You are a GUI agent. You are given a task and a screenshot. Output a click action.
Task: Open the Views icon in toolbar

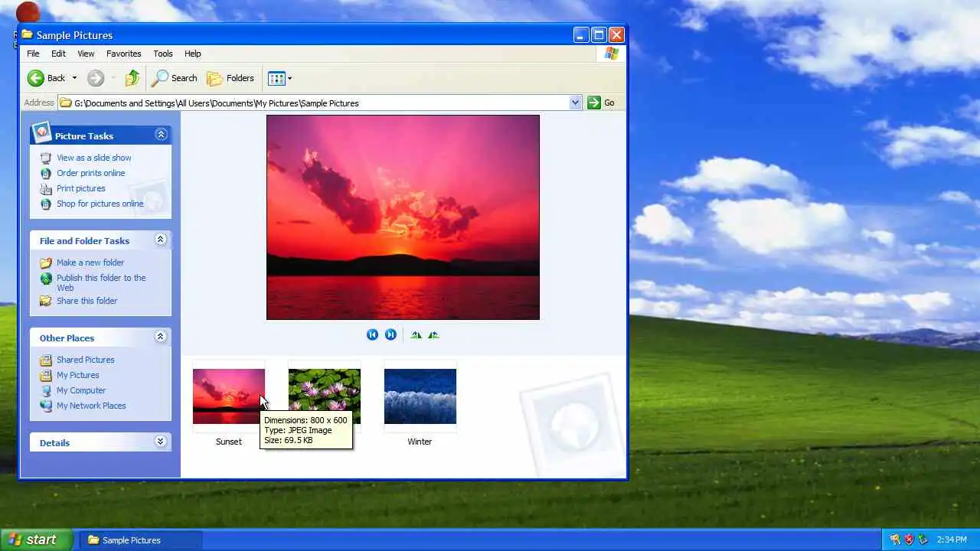tap(277, 78)
